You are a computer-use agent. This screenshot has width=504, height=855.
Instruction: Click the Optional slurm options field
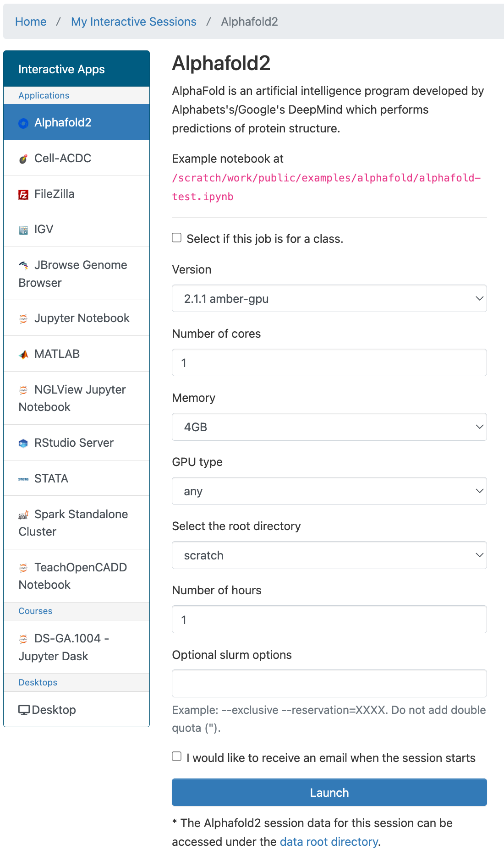coord(329,684)
